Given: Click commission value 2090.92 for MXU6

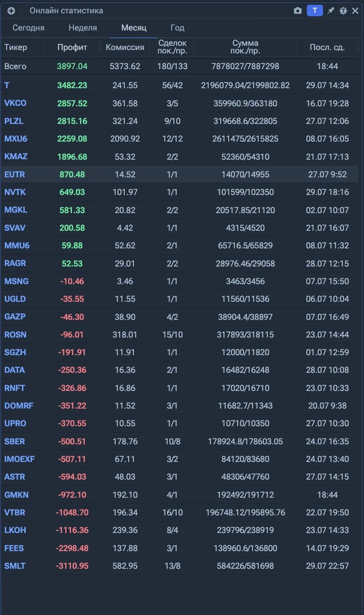Looking at the screenshot, I should (x=125, y=139).
